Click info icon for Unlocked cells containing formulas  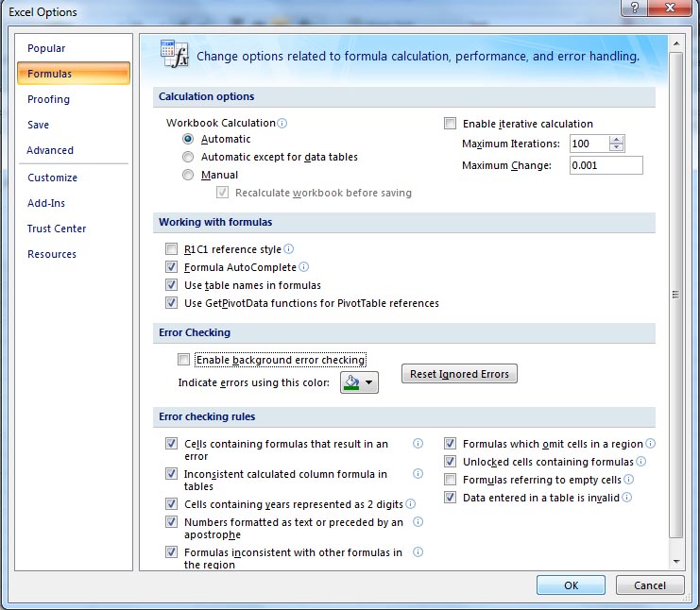click(640, 462)
